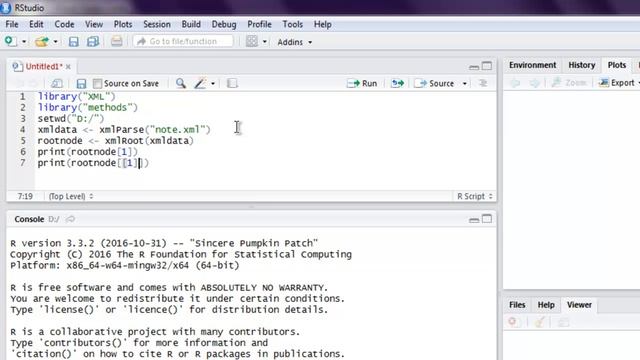Viewport: 640px width, 360px height.
Task: Click the Compile Report notebook icon
Action: pos(232,83)
